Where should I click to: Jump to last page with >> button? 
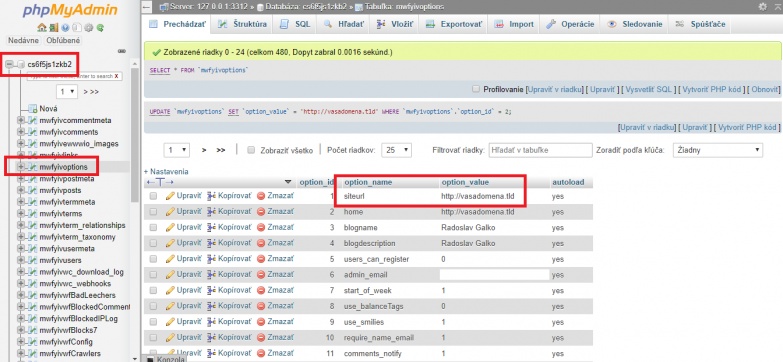pos(221,150)
